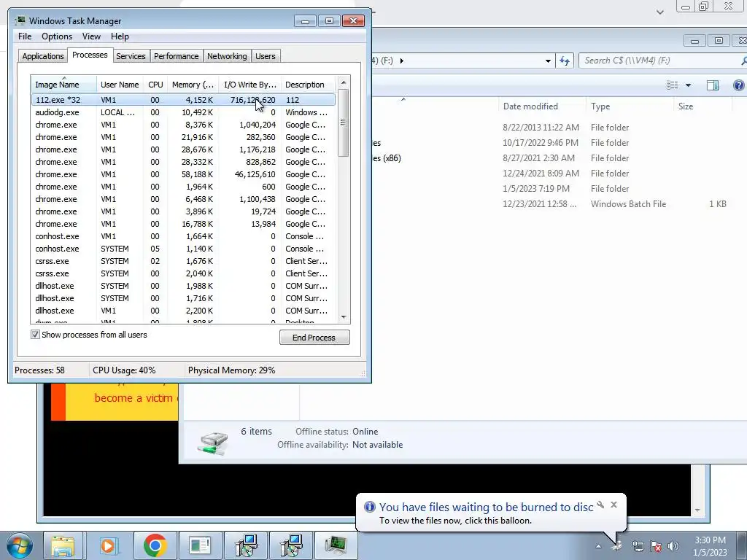This screenshot has height=560, width=747.
Task: Show hidden tray icons arrow
Action: click(x=598, y=546)
